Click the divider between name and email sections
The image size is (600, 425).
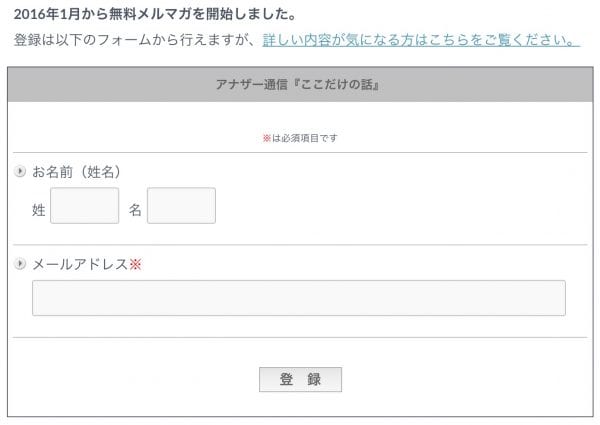point(300,244)
